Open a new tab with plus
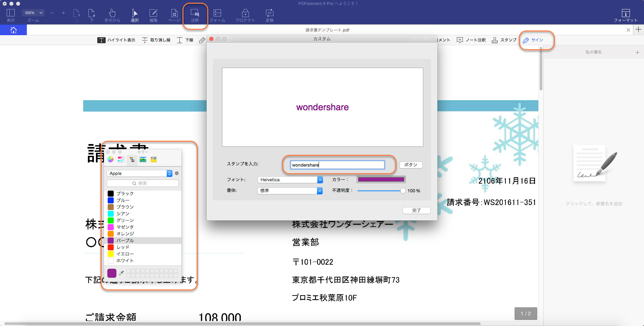 point(638,29)
